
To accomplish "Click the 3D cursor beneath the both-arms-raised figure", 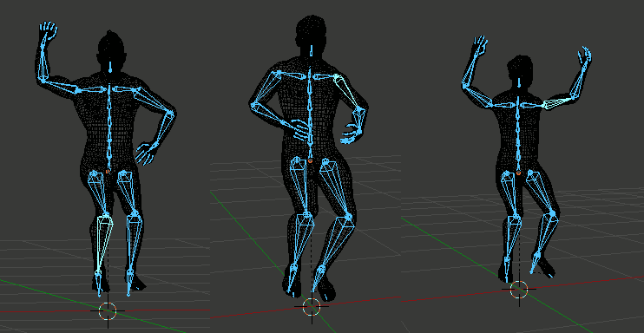I will pyautogui.click(x=519, y=289).
